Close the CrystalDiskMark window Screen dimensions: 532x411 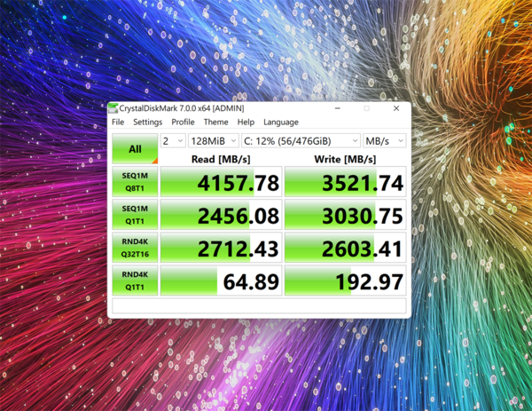(396, 108)
